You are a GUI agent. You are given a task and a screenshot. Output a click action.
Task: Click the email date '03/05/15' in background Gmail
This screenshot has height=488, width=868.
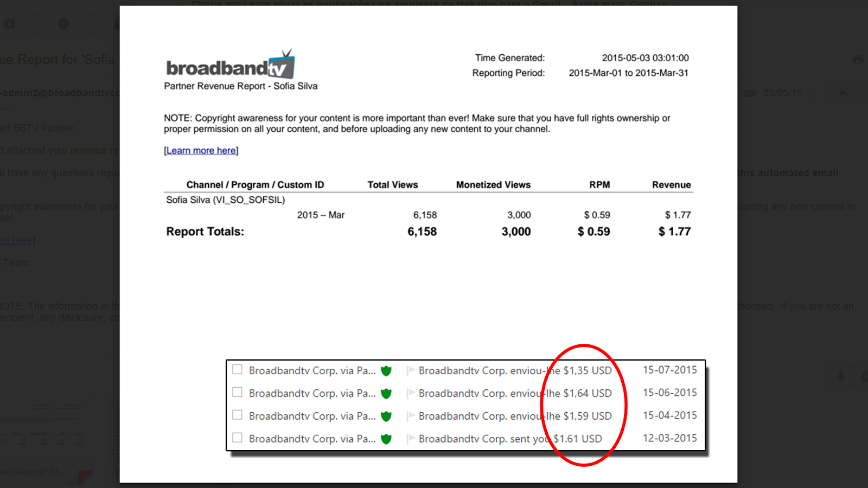coord(782,93)
